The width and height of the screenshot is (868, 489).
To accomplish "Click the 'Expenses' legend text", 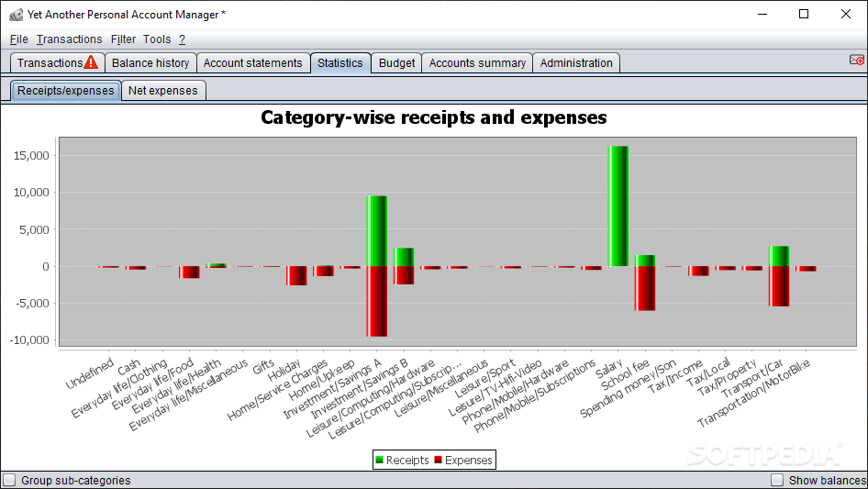I will (x=468, y=461).
